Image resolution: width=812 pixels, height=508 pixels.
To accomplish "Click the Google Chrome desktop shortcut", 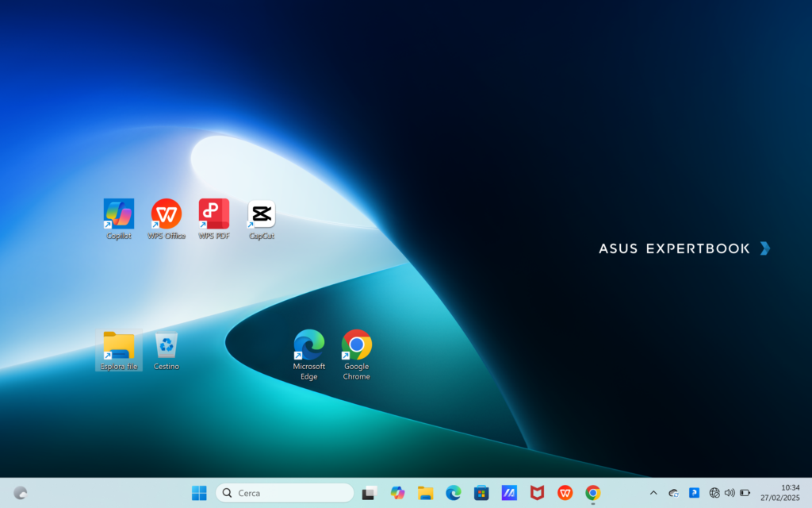I will pos(357,346).
